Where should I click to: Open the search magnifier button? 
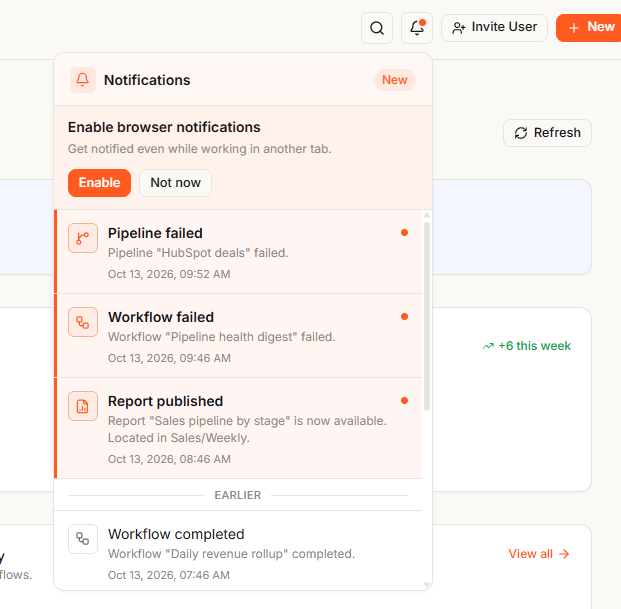pyautogui.click(x=377, y=28)
